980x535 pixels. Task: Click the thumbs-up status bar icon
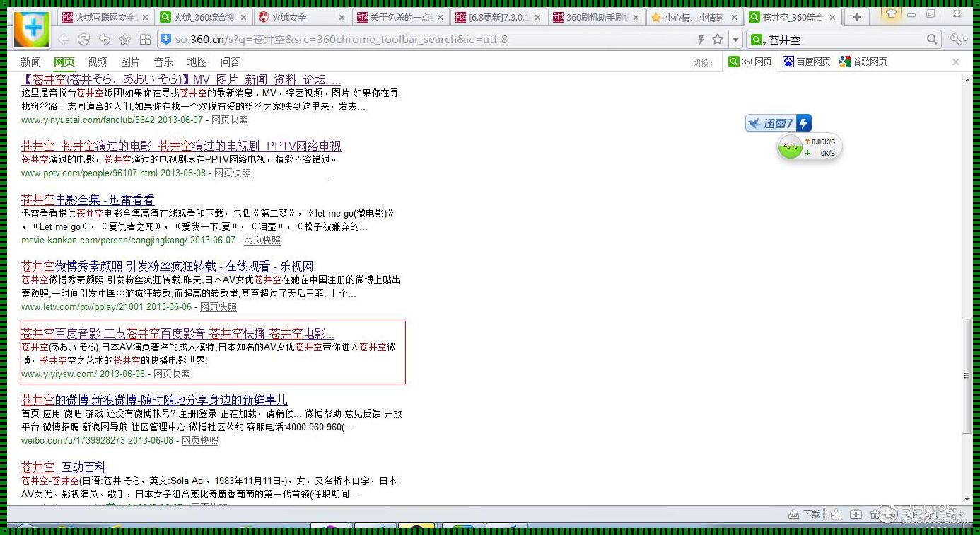(x=836, y=514)
